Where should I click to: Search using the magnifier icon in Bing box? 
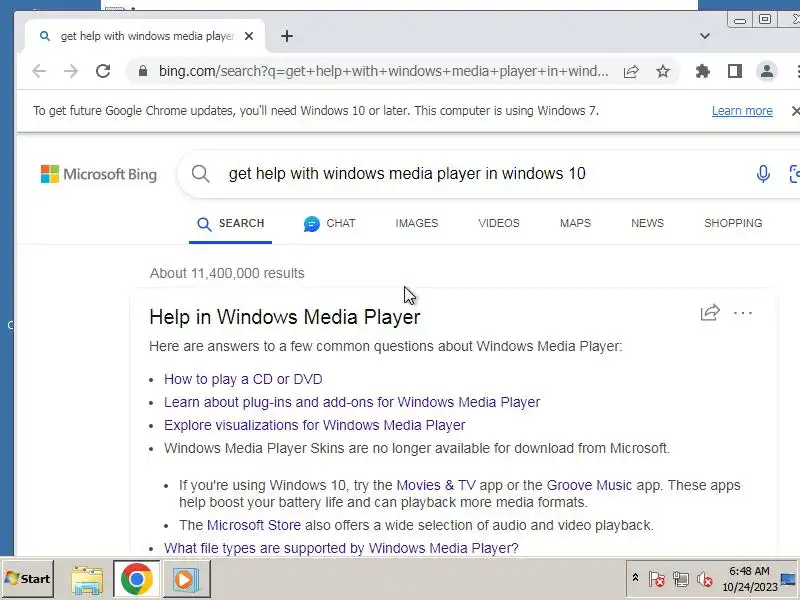tap(201, 173)
